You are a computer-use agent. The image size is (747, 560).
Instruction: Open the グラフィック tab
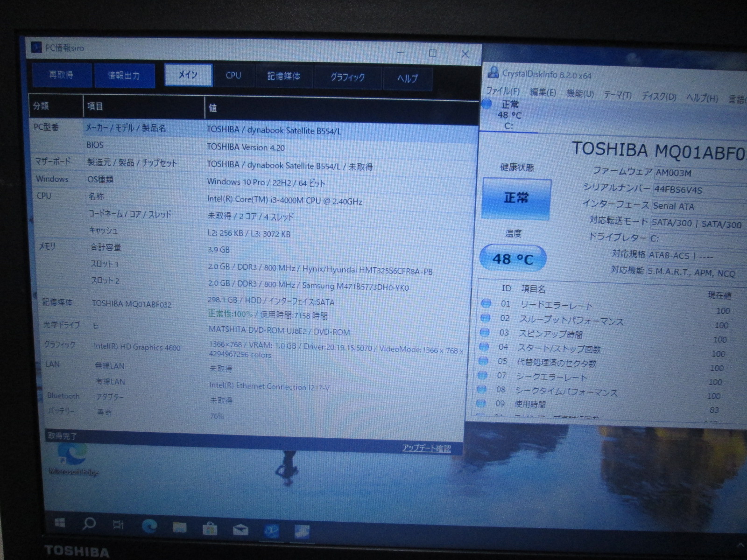tap(348, 77)
